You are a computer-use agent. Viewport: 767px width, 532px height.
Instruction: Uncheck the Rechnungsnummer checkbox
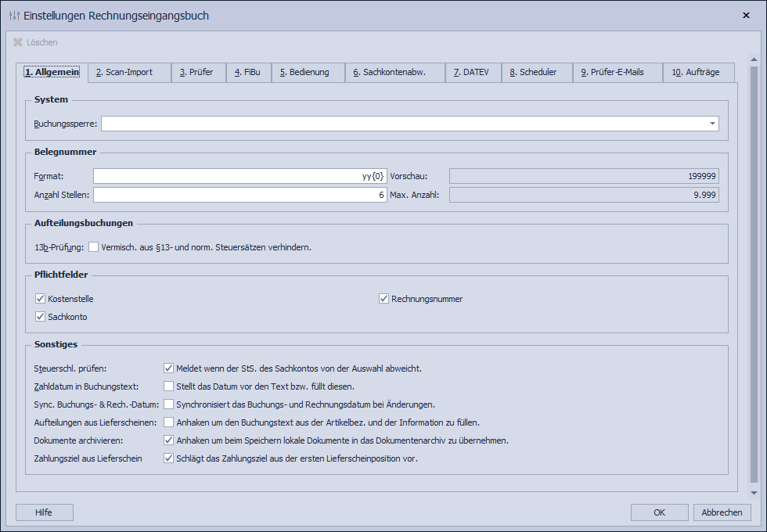pos(384,299)
